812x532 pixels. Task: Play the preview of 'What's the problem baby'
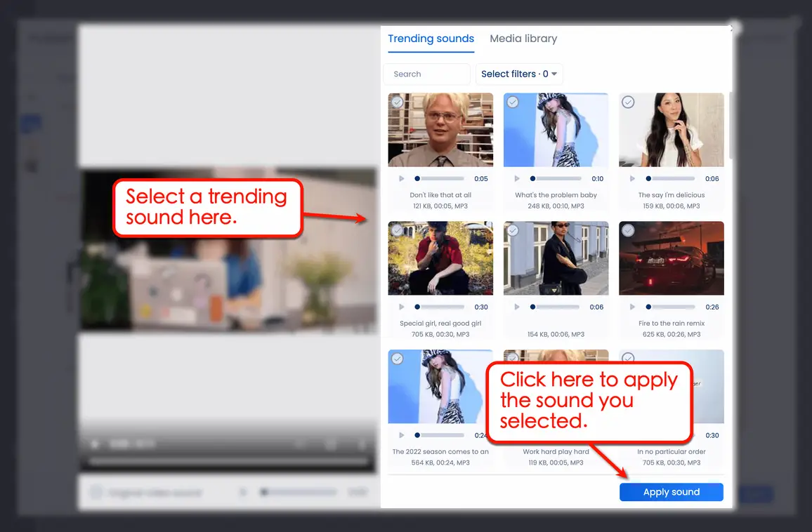(517, 178)
